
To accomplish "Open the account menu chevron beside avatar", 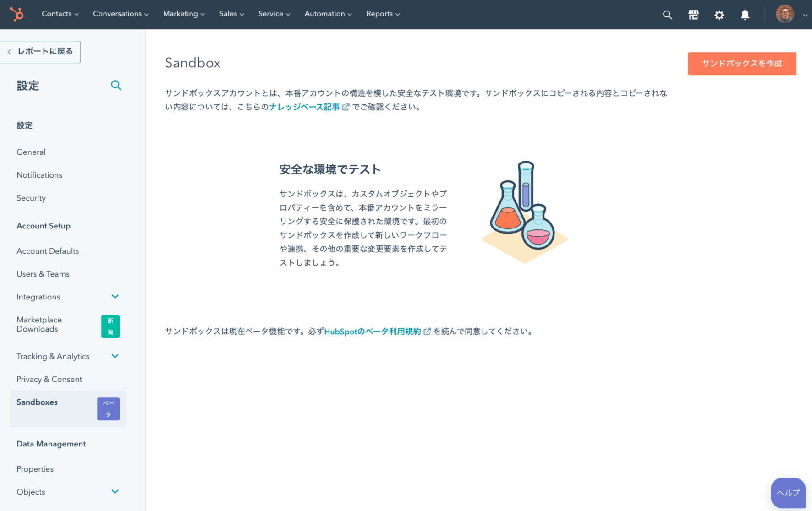I will click(x=805, y=15).
